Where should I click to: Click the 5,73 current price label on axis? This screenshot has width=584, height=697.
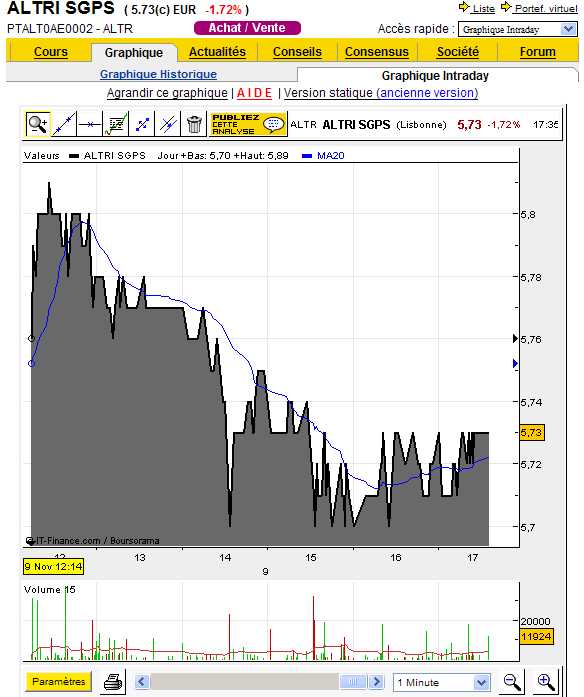click(x=532, y=433)
